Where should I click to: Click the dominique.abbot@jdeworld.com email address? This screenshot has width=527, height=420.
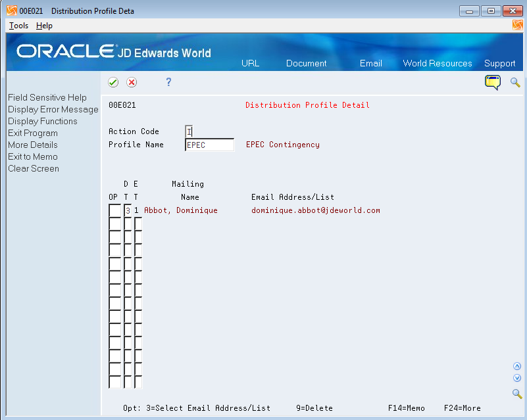(316, 210)
